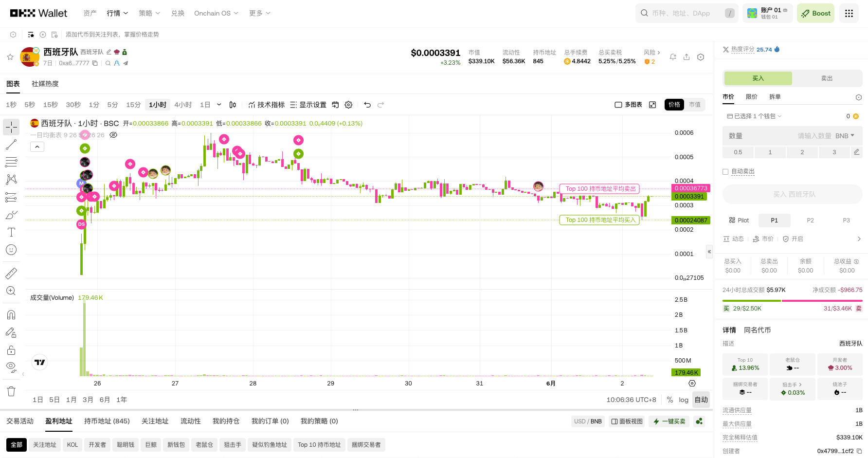Toggle 自动 auto scale
The width and height of the screenshot is (868, 458).
[x=701, y=400]
